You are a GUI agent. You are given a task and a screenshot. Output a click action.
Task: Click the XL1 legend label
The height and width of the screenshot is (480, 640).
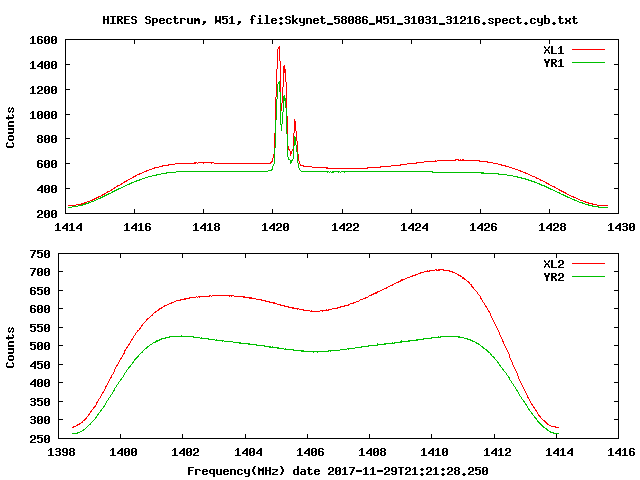[553, 50]
